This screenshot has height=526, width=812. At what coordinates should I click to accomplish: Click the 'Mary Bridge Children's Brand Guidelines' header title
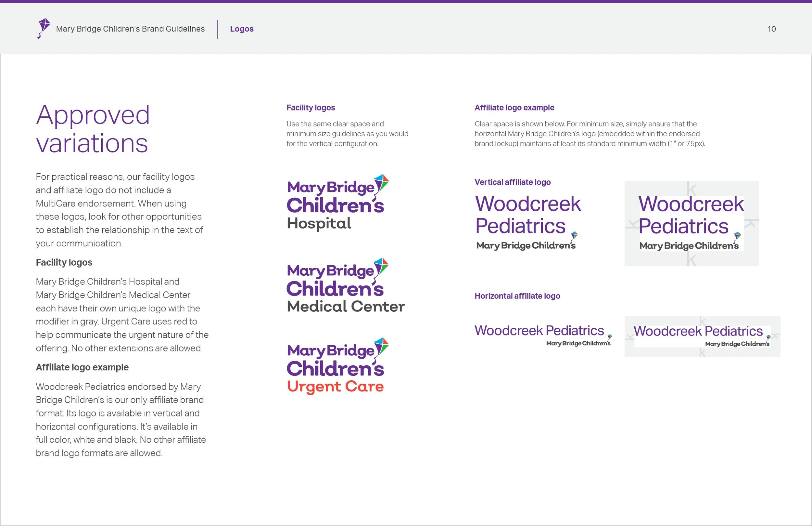pos(130,29)
